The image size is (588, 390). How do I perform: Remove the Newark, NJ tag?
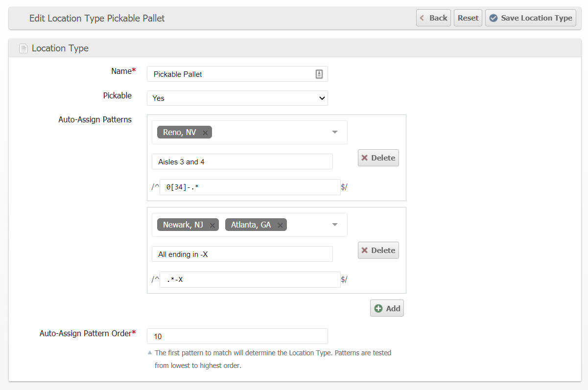point(212,225)
